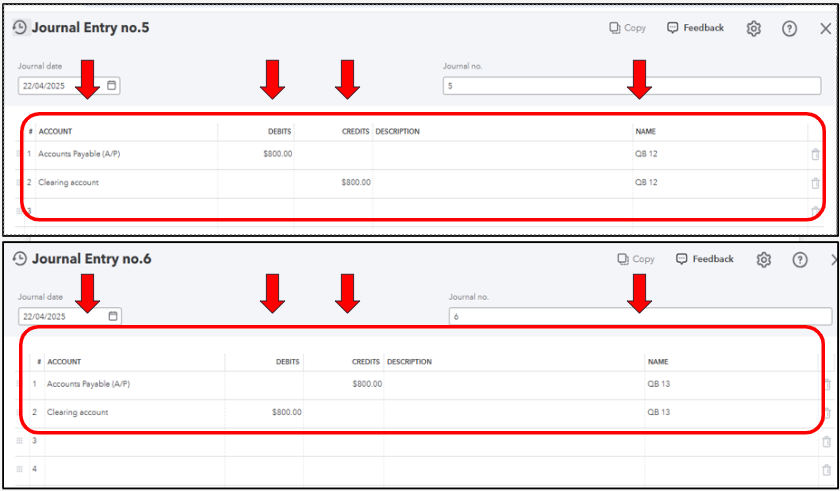The image size is (840, 491).
Task: Click DESCRIPTION column header in entry no.5
Action: coord(398,132)
